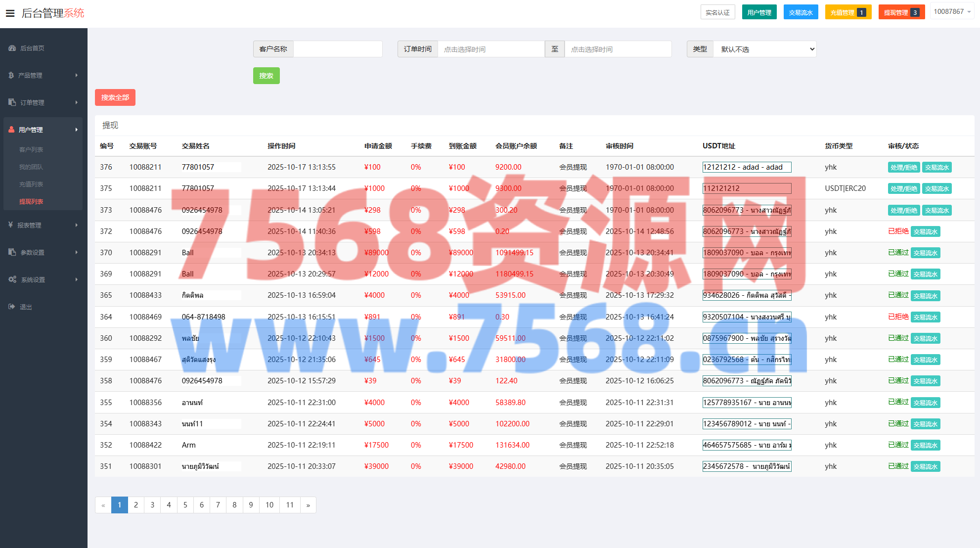This screenshot has height=548, width=980.
Task: Open the 类型 dropdown 默认不选
Action: 764,49
